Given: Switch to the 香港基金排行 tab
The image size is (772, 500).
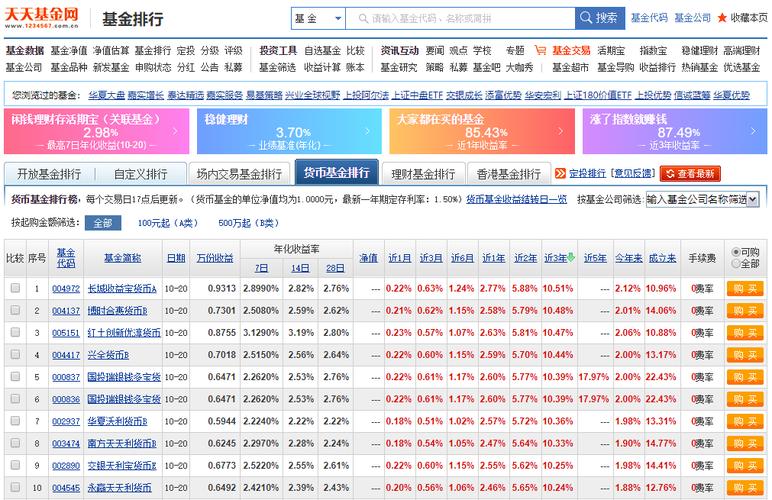Looking at the screenshot, I should tap(509, 174).
